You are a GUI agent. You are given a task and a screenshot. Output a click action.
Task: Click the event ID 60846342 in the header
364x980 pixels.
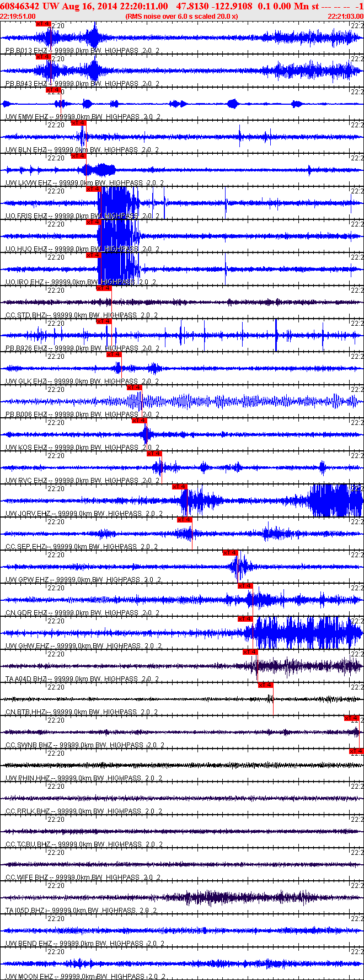(x=20, y=6)
